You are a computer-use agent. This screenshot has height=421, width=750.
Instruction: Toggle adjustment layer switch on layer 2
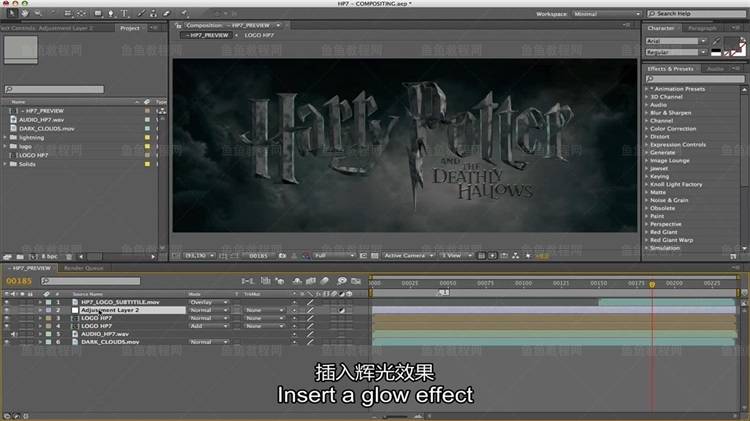pos(342,310)
